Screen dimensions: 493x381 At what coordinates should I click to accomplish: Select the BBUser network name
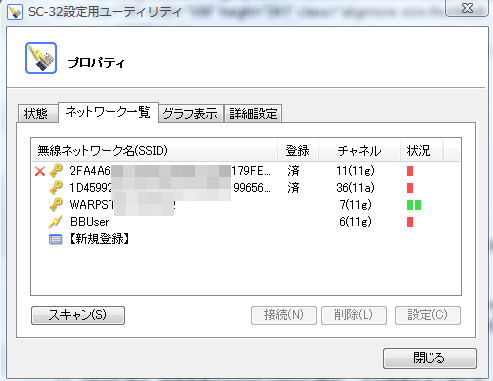pos(90,222)
